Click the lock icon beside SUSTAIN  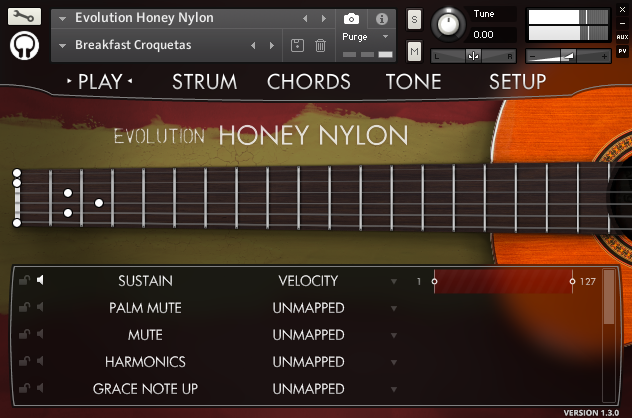pos(24,281)
